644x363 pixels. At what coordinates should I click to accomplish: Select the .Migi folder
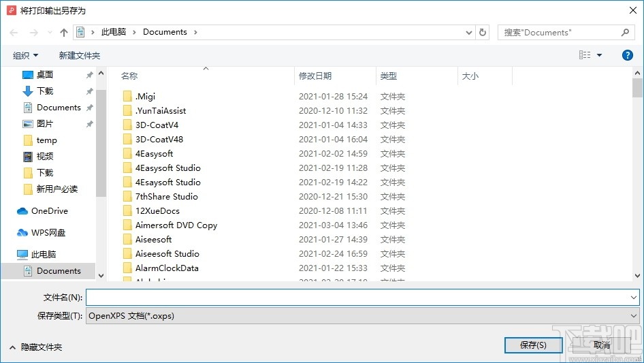point(146,97)
